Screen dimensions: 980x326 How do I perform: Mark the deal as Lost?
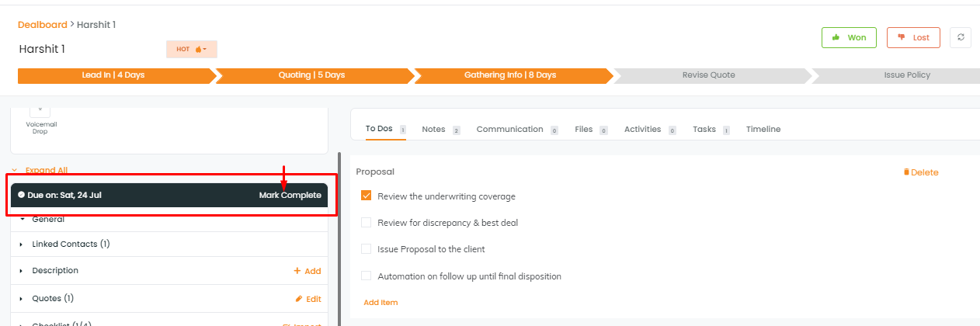pyautogui.click(x=913, y=37)
